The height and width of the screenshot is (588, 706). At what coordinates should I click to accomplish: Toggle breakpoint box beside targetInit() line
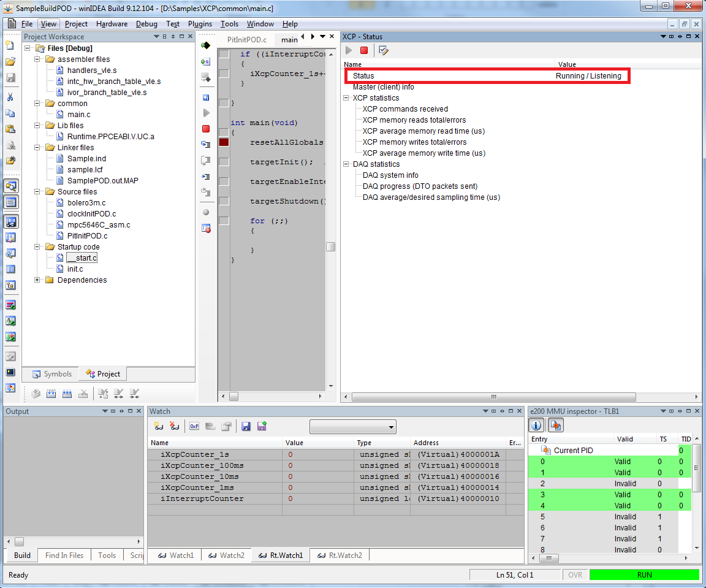click(x=224, y=162)
